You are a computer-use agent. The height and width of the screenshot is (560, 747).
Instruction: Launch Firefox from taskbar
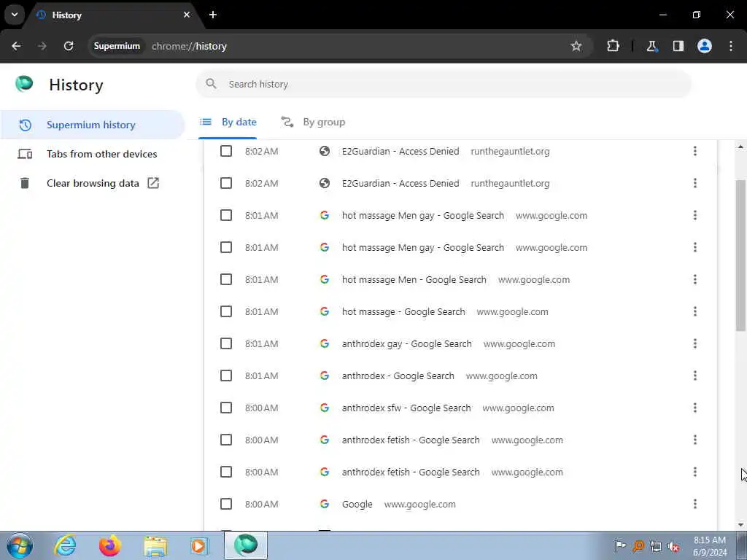point(110,545)
